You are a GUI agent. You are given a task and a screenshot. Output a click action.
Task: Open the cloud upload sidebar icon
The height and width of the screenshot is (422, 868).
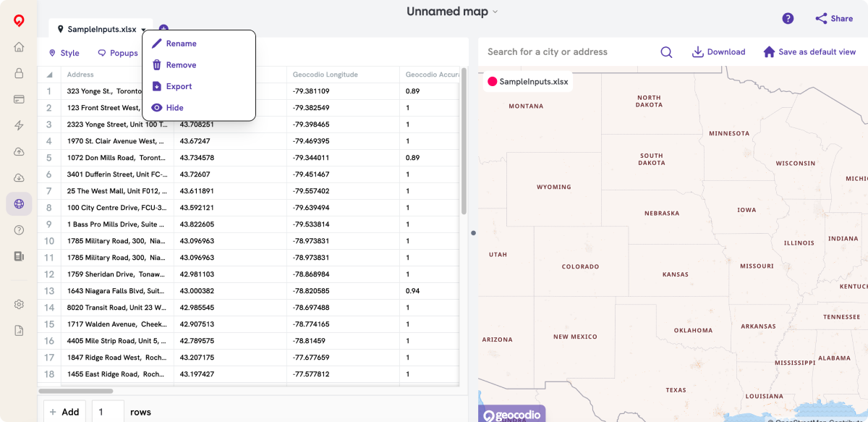click(19, 151)
